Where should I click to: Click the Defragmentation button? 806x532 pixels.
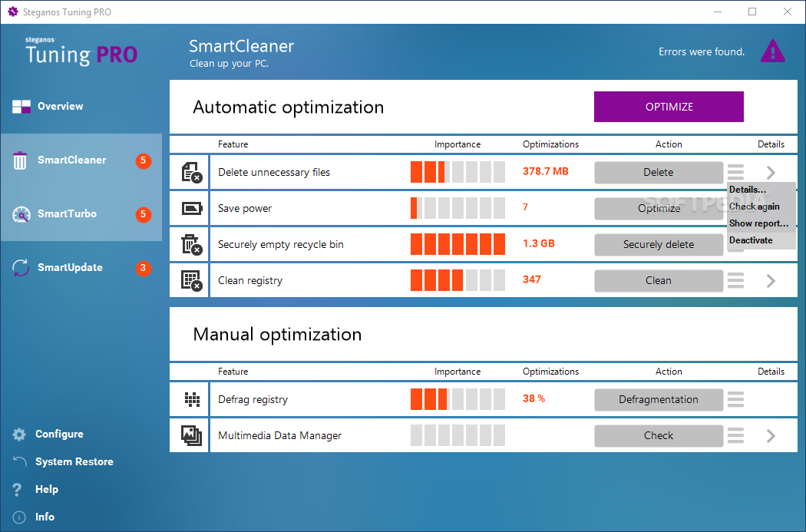point(659,399)
